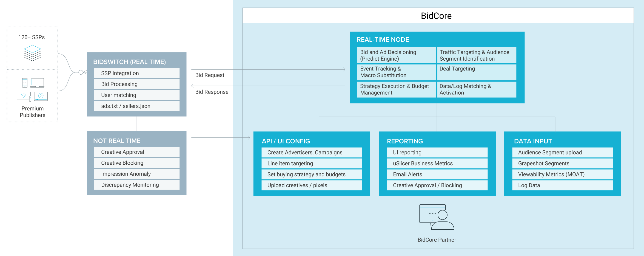Viewport: 644px width, 256px height.
Task: Click the Bid Response label
Action: click(x=212, y=92)
